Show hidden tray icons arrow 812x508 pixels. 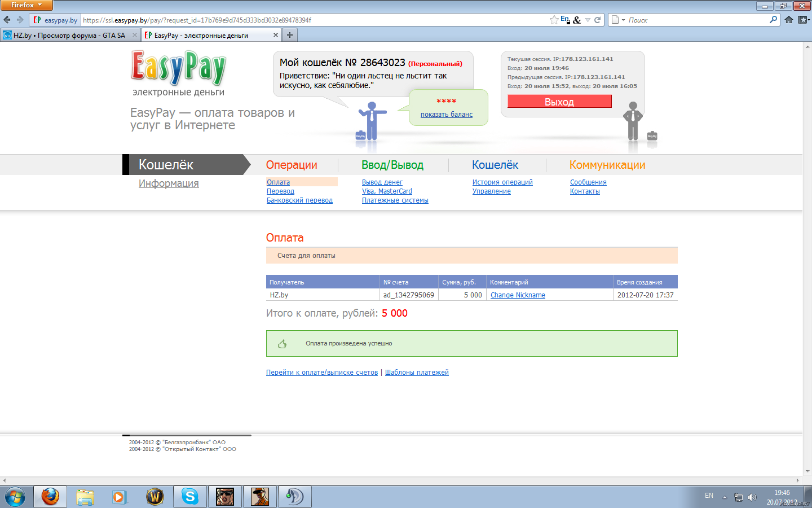[725, 497]
